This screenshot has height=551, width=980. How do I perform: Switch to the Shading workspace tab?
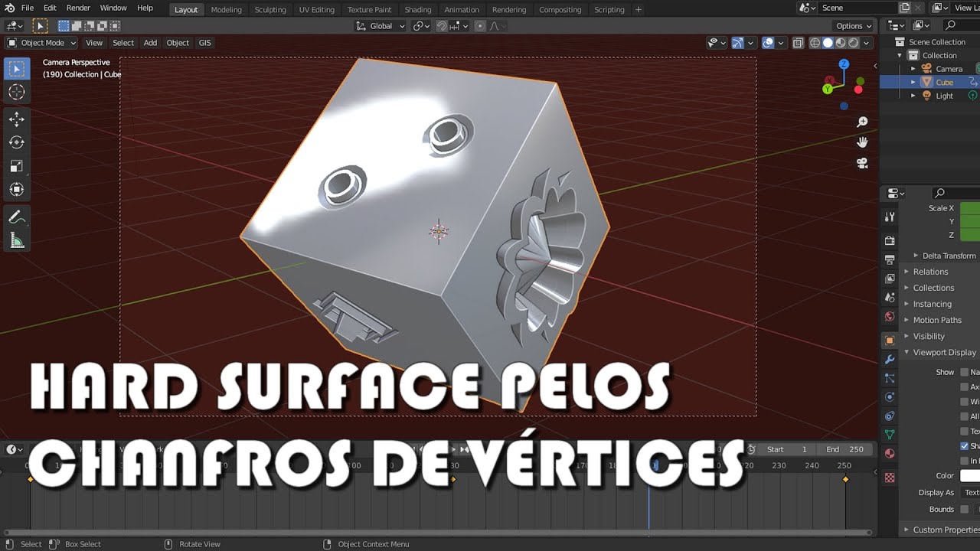coord(418,9)
